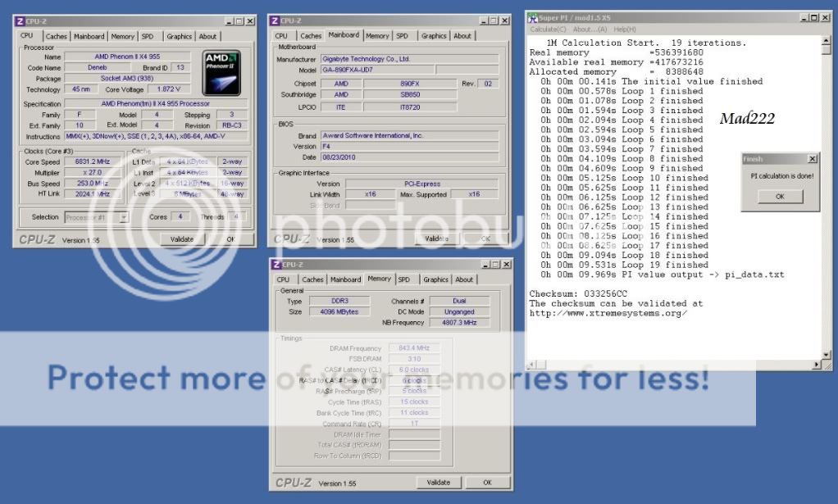The height and width of the screenshot is (504, 838).
Task: Click memory Type value DDR3
Action: click(339, 301)
